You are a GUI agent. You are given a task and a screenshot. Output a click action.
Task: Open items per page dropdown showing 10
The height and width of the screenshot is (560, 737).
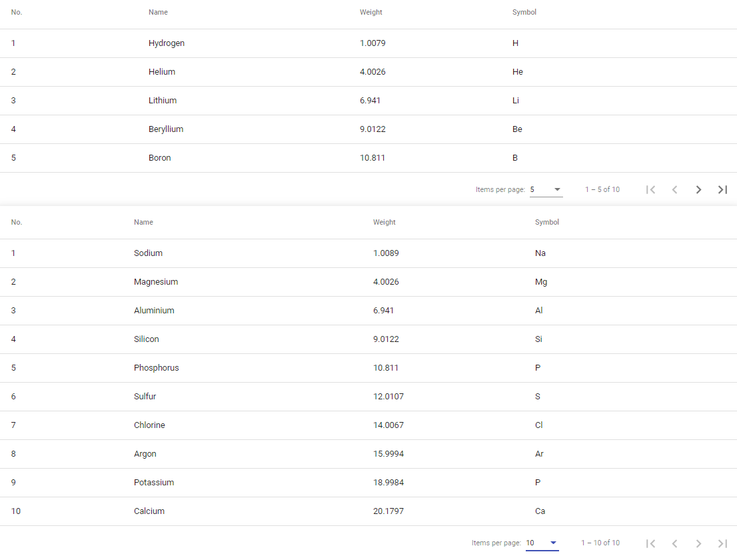click(x=542, y=543)
